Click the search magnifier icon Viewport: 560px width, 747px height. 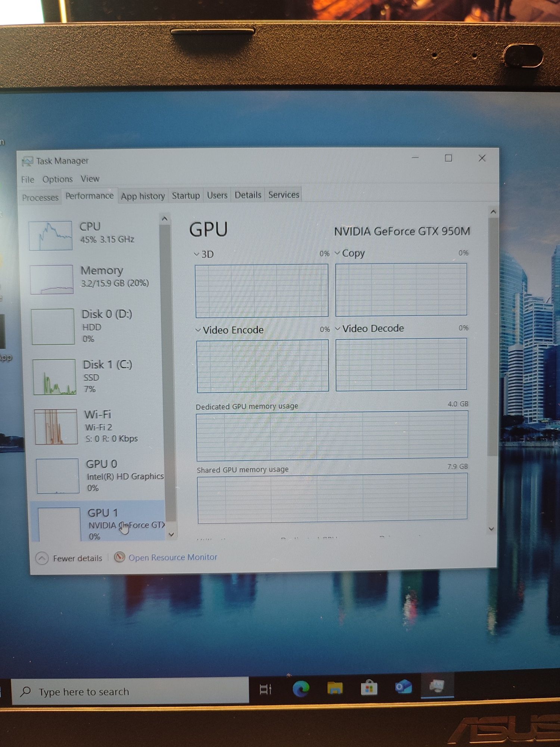click(25, 692)
